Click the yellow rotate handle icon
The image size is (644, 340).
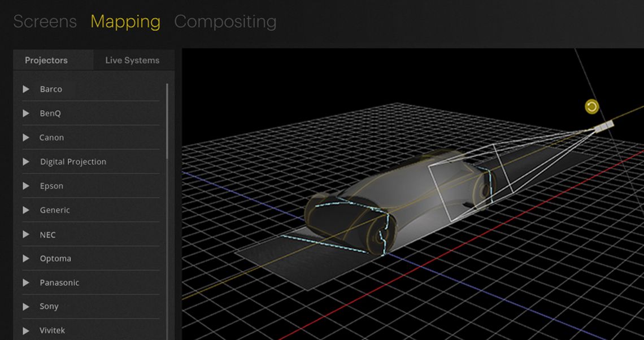592,107
